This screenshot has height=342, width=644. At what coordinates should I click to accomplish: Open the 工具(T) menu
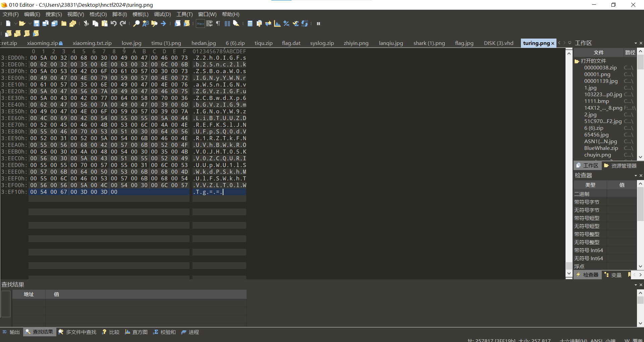184,14
